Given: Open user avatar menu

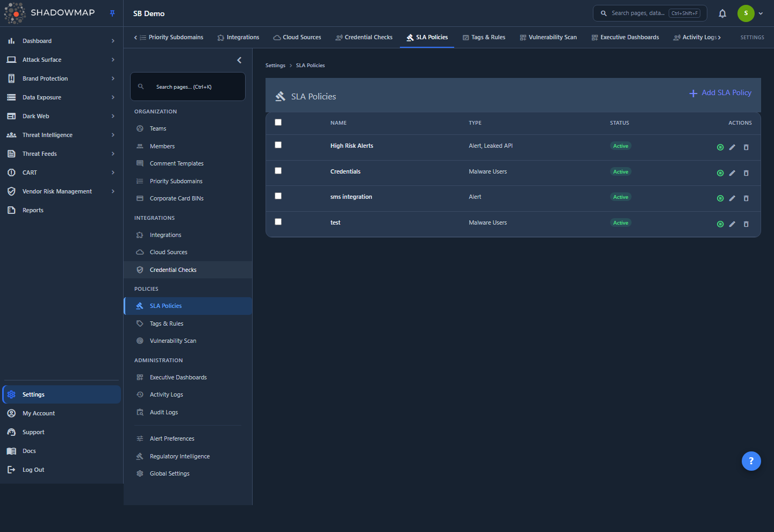Looking at the screenshot, I should (750, 13).
